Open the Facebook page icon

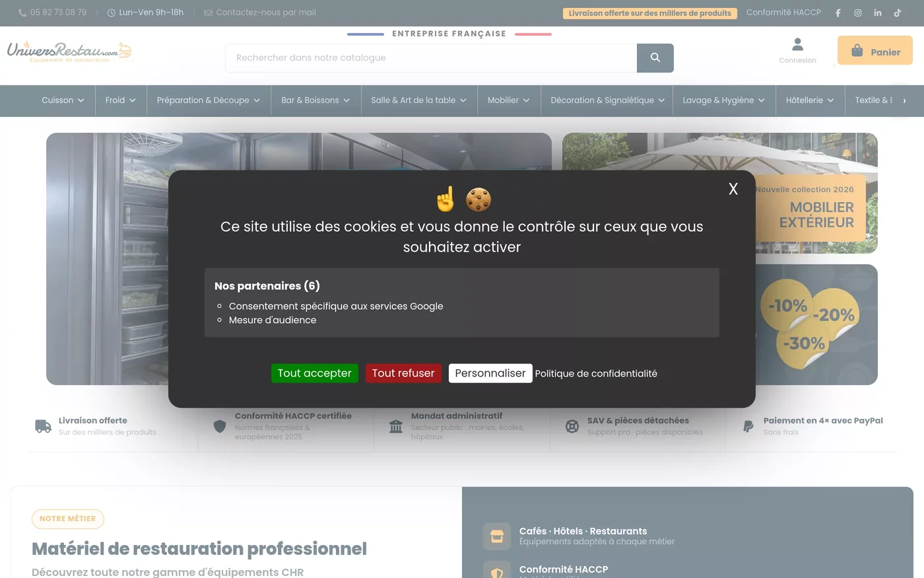pyautogui.click(x=838, y=13)
